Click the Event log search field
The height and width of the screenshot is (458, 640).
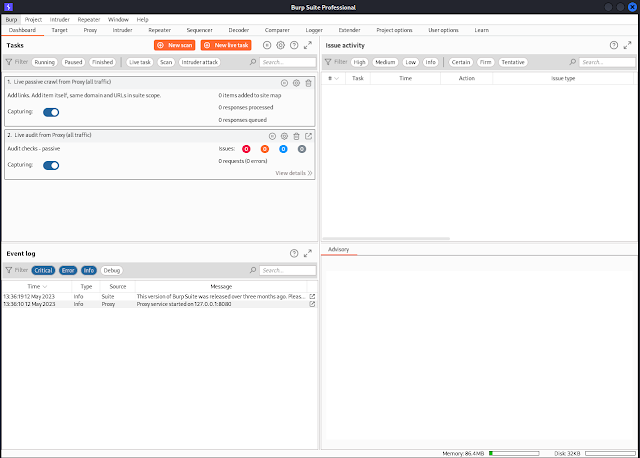(288, 270)
